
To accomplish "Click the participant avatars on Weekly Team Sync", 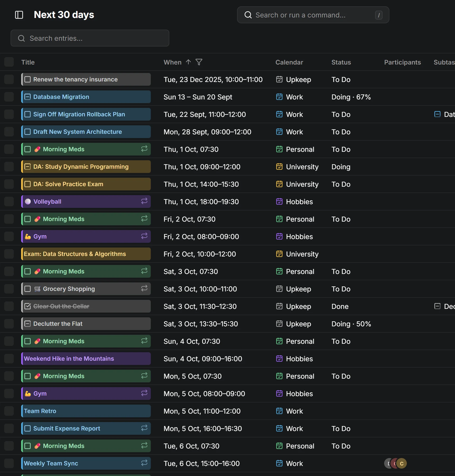I will point(395,463).
